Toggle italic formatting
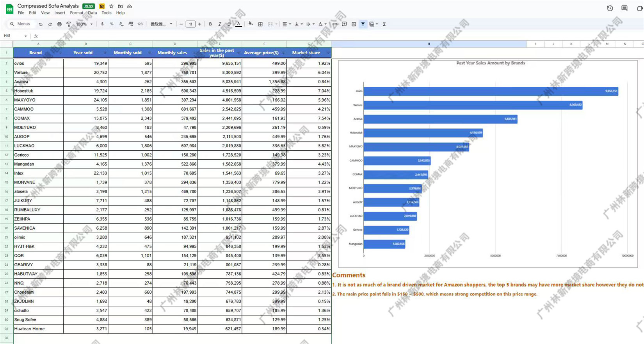This screenshot has height=344, width=644. (x=220, y=24)
